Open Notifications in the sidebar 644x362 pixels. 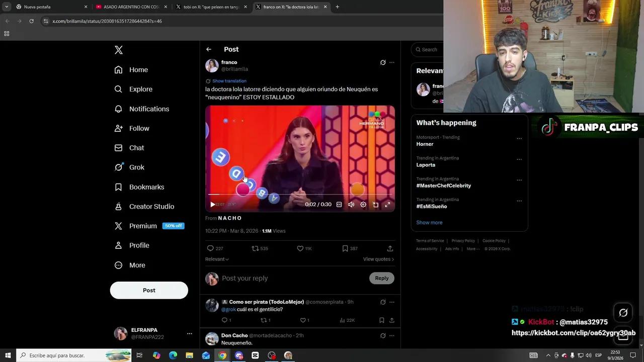[148, 109]
